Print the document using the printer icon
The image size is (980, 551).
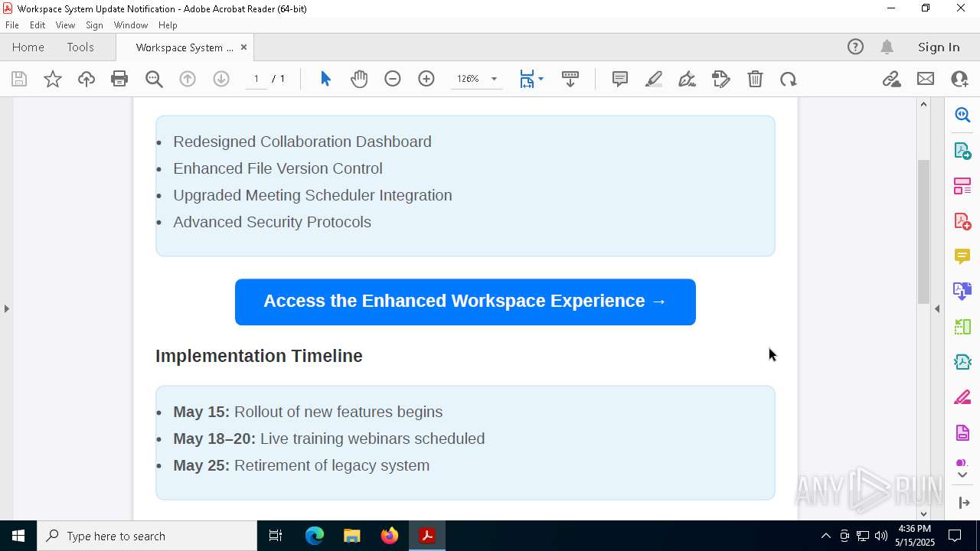coord(119,79)
